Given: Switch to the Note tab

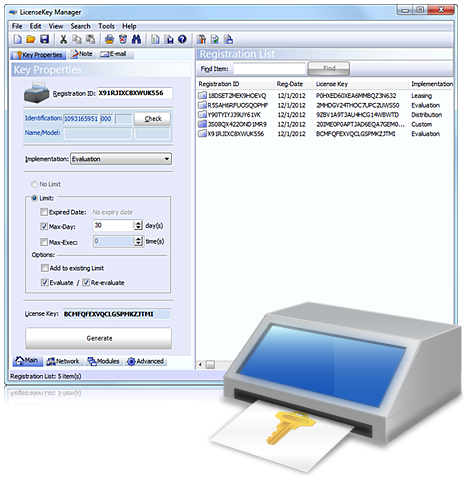Looking at the screenshot, I should pos(82,54).
